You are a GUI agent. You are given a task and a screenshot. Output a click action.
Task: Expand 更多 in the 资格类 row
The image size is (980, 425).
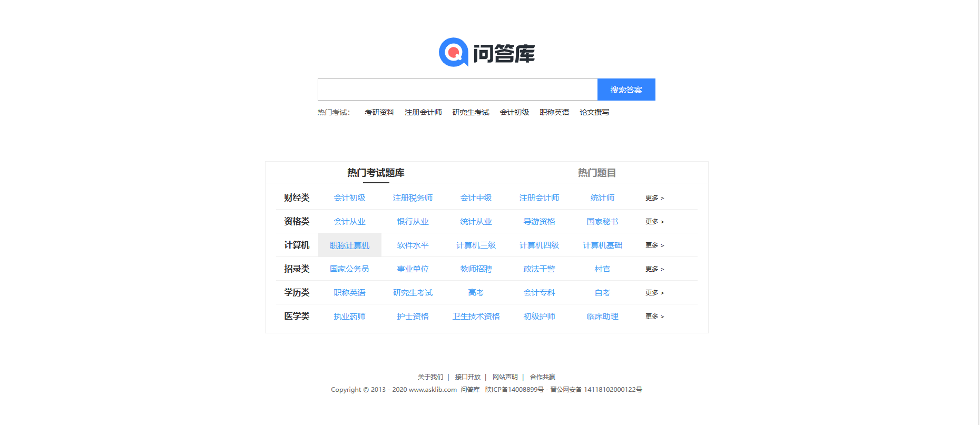point(655,222)
